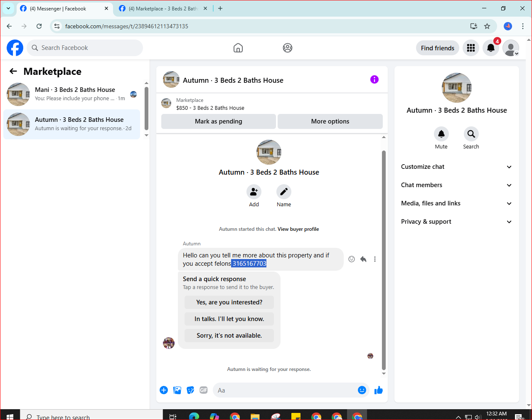The width and height of the screenshot is (532, 420).
Task: Go to Facebook Home icon
Action: tap(238, 48)
